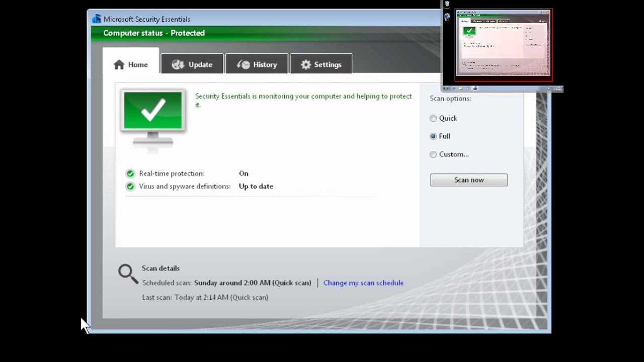
Task: Click the gear icon on Settings tab
Action: pos(306,65)
